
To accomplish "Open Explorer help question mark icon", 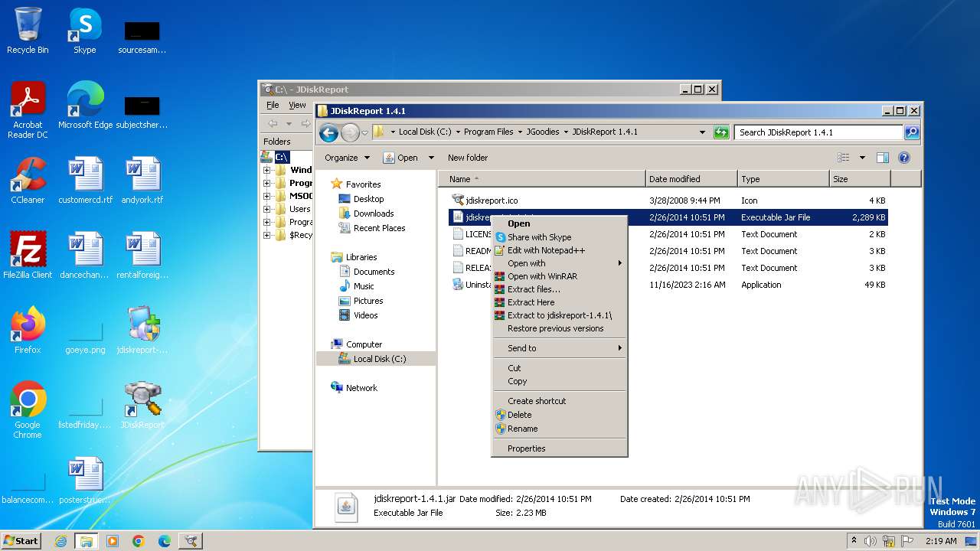I will 903,158.
